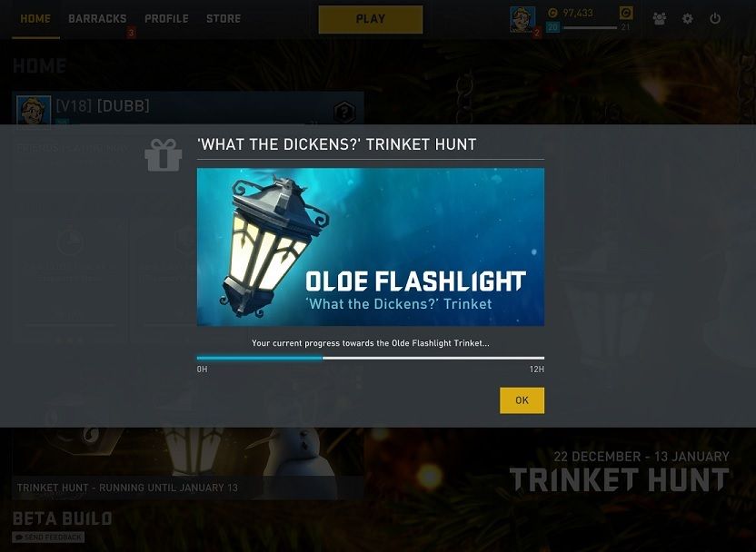The image size is (756, 552).
Task: Open the Store tab
Action: [224, 19]
